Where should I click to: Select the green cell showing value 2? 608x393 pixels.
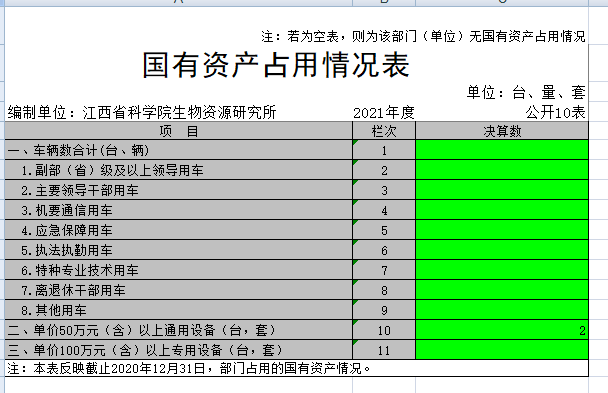[502, 330]
